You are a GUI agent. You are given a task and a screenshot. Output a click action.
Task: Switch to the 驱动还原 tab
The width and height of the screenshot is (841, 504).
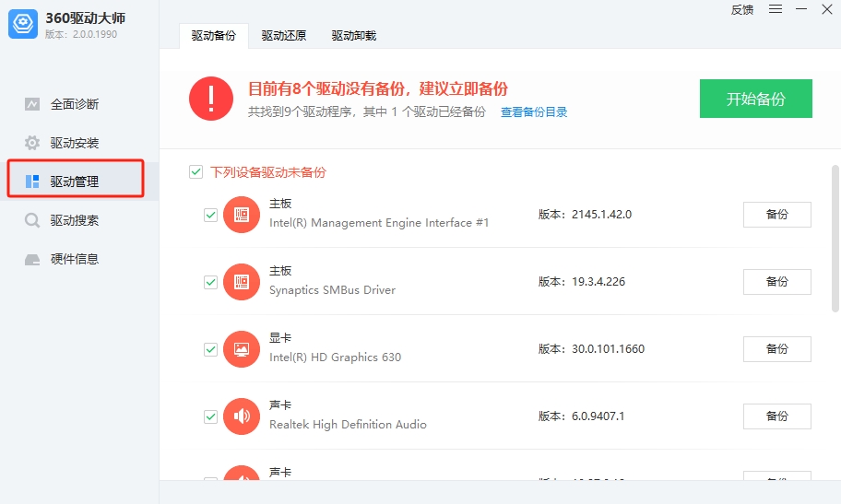[284, 36]
